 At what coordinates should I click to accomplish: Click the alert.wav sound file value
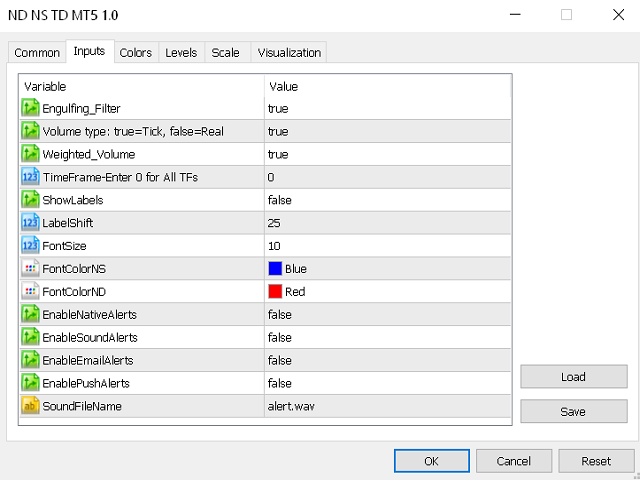(x=291, y=406)
